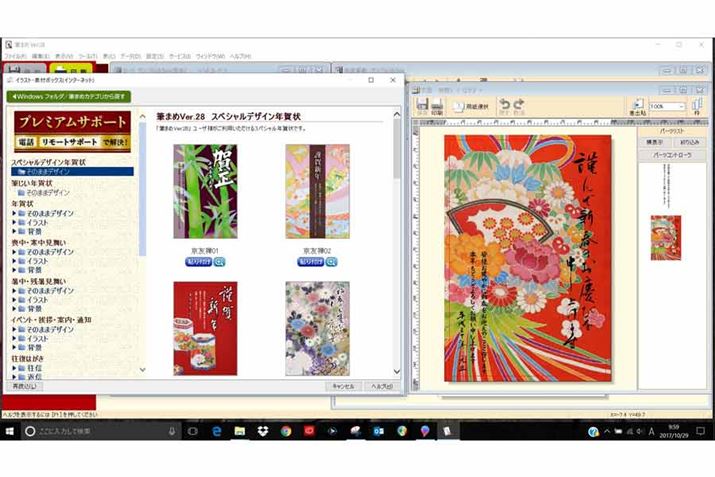
Task: Expand イラスト under 暑中・残暑見舞い
Action: coord(14,300)
